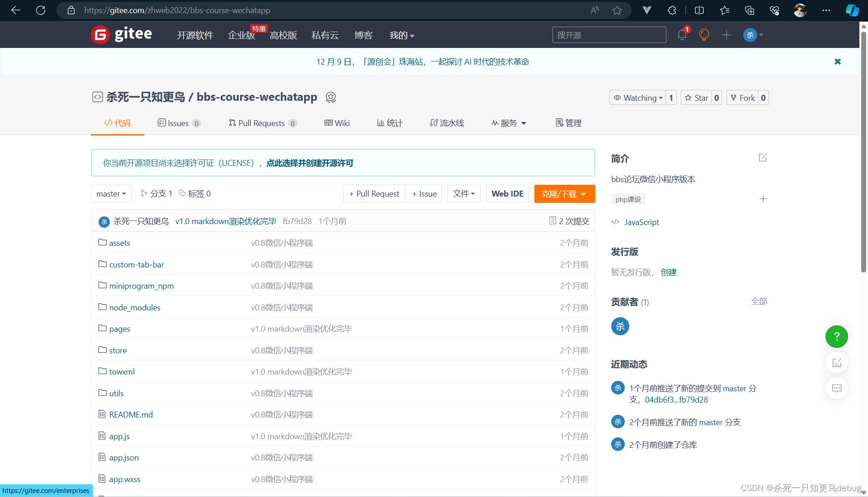Open the Wiki tab
The height and width of the screenshot is (497, 868).
point(337,123)
